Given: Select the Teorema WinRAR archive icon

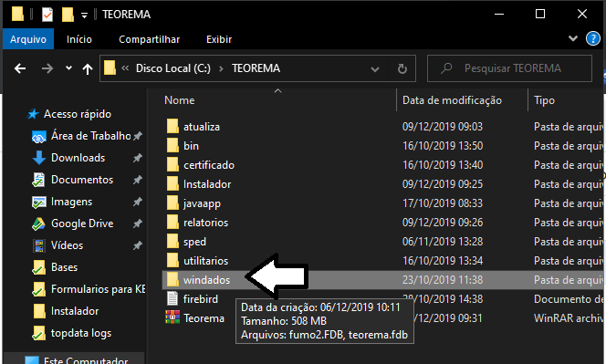Looking at the screenshot, I should 172,317.
